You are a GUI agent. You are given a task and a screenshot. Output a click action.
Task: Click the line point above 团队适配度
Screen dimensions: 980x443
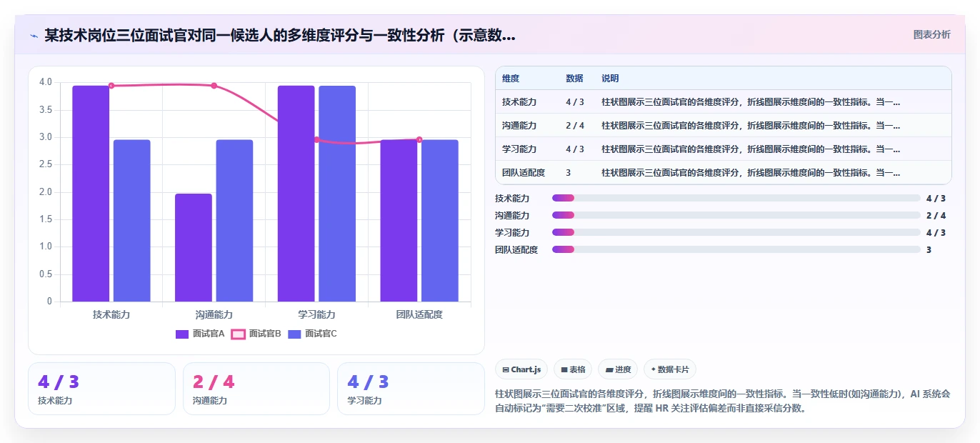click(419, 140)
